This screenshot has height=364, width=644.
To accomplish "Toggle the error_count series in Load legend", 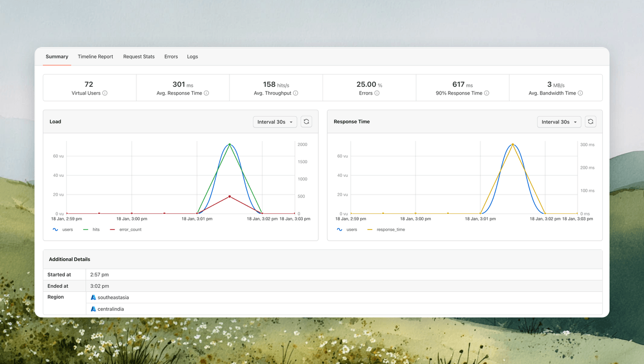I will pos(125,230).
